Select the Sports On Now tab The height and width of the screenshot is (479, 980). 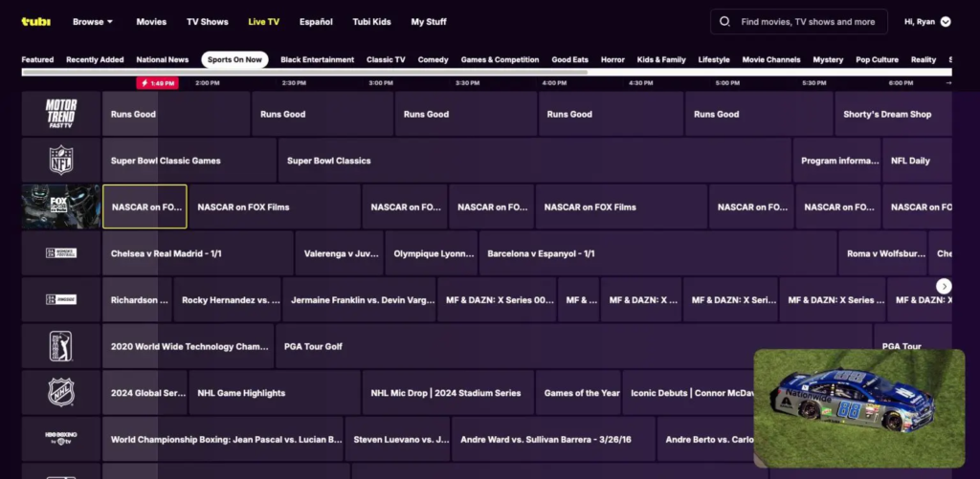(x=235, y=60)
